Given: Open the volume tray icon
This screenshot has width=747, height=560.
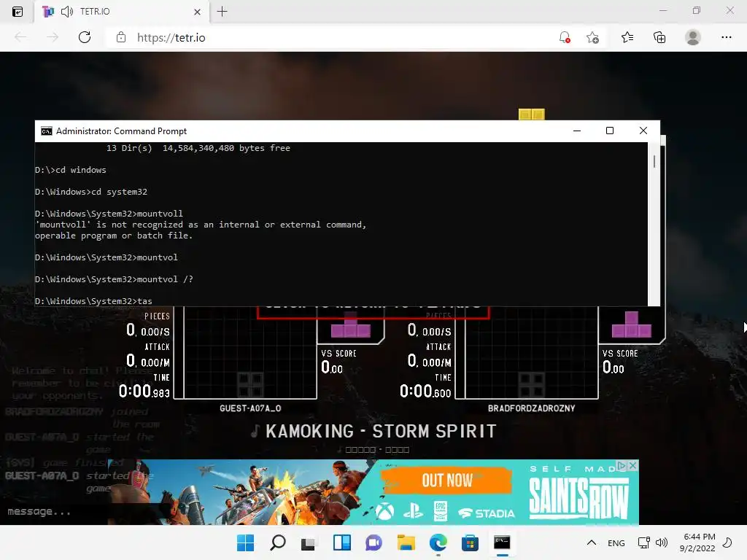Looking at the screenshot, I should (x=661, y=542).
